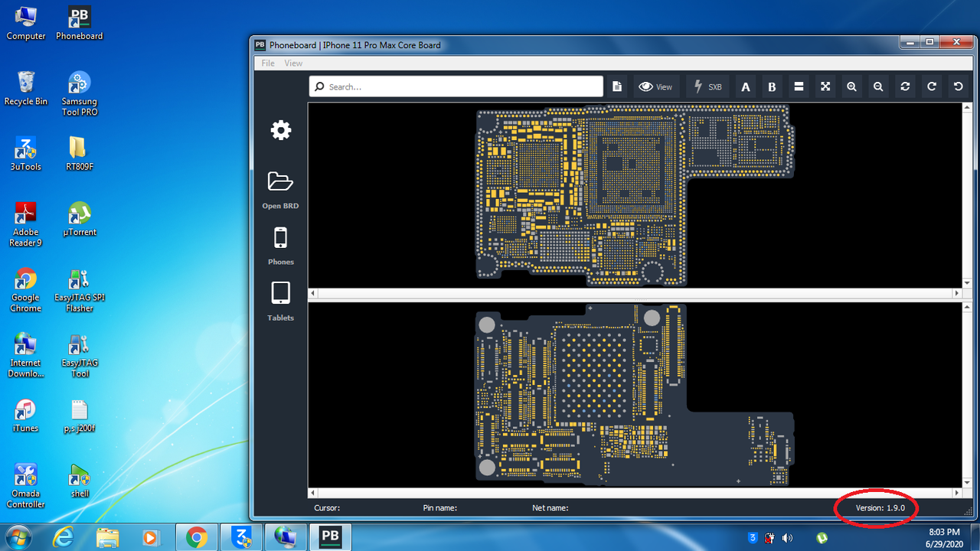Viewport: 980px width, 551px height.
Task: Click the Cursor: status label
Action: (x=327, y=507)
